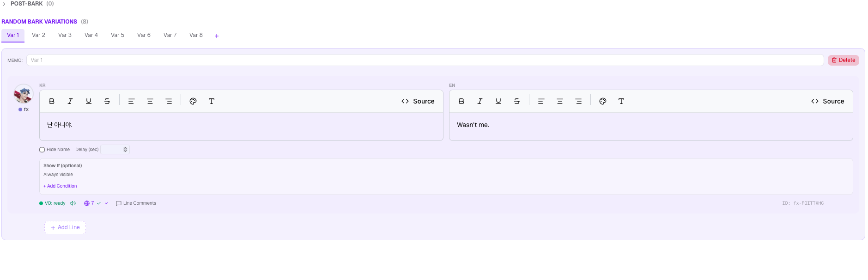Select the Var 8 tab
Viewport: 868px width, 280px height.
coord(196,35)
